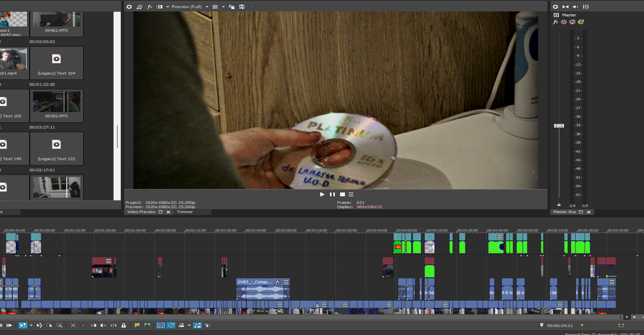Stop the Video Preview playback

tap(342, 194)
